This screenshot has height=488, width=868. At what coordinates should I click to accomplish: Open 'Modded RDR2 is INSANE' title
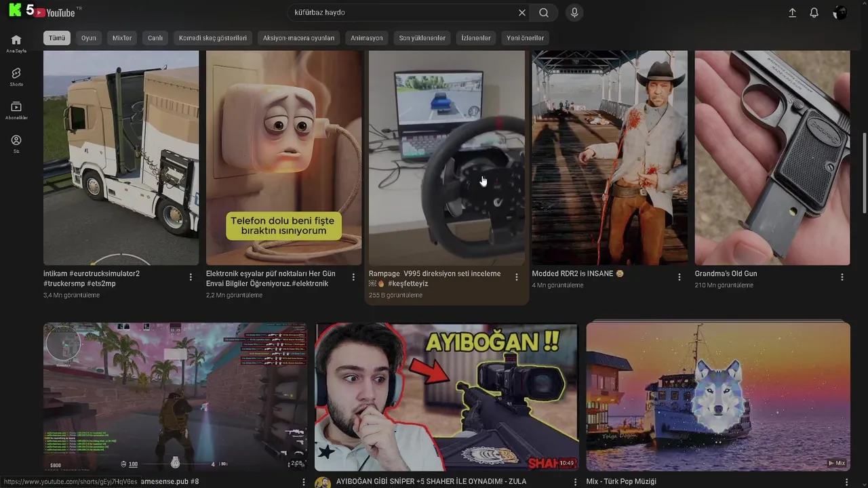[x=578, y=274]
